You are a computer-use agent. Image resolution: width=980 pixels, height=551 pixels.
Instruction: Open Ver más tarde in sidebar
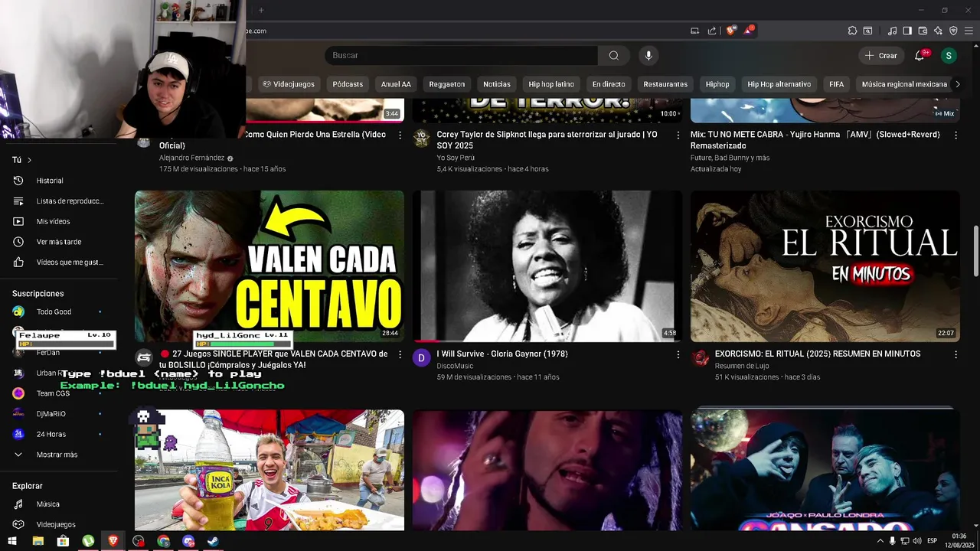click(59, 242)
